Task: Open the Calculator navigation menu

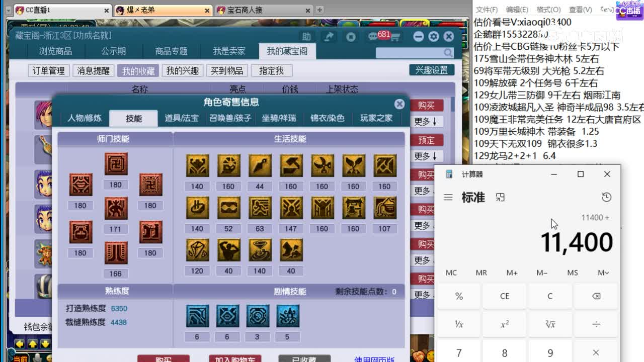Action: pos(448,198)
